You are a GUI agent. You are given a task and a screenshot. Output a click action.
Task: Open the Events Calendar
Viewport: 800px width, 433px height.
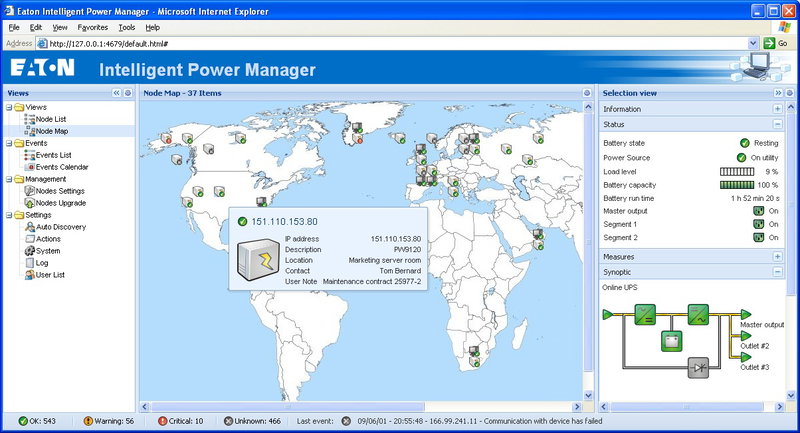[x=62, y=167]
